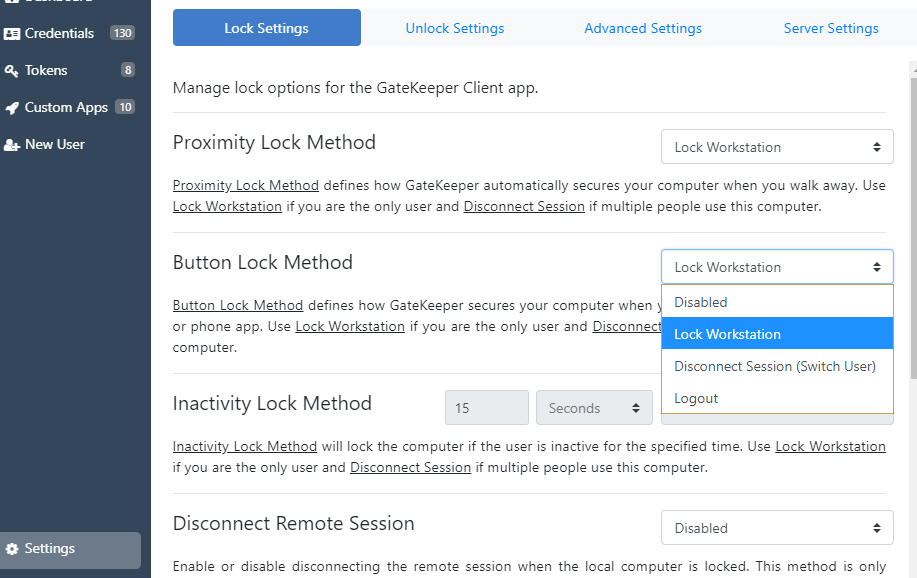Click the vertical scrollbar on the right
Image resolution: width=917 pixels, height=578 pixels.
(912, 220)
